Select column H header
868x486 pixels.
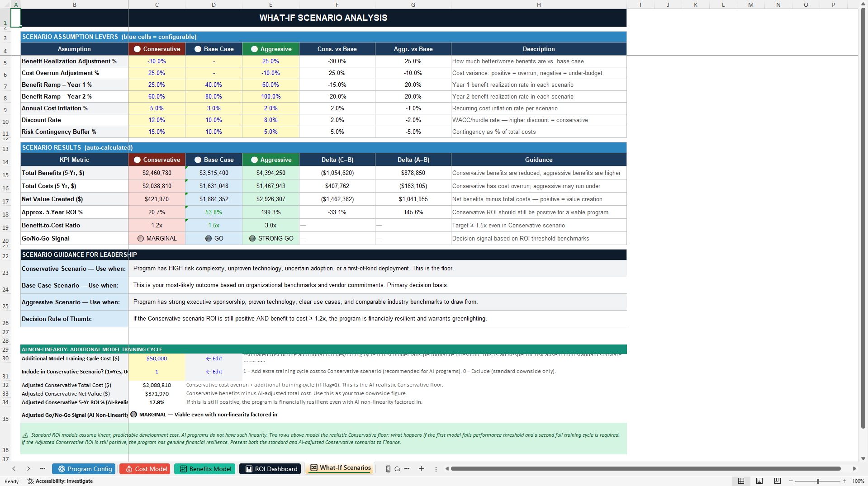539,5
